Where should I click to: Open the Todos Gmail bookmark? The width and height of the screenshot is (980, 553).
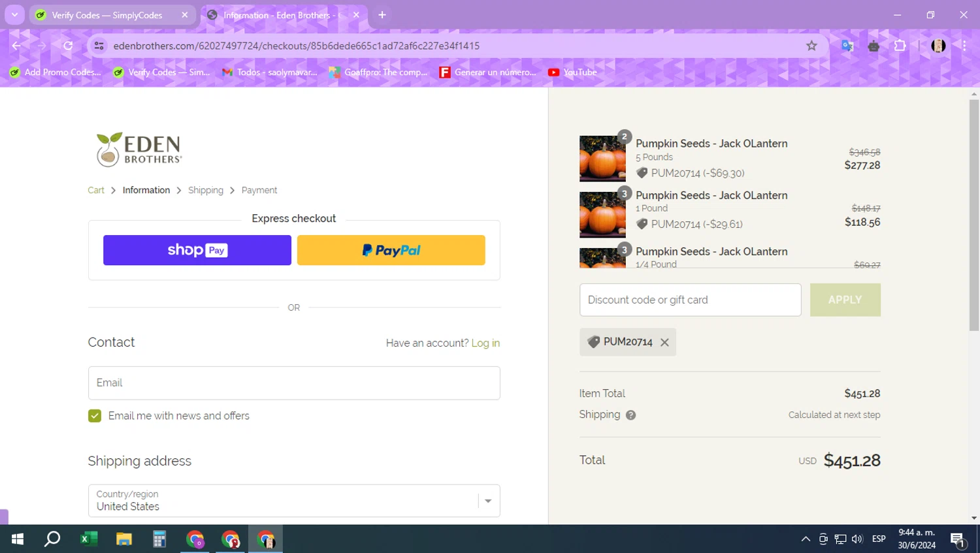269,72
